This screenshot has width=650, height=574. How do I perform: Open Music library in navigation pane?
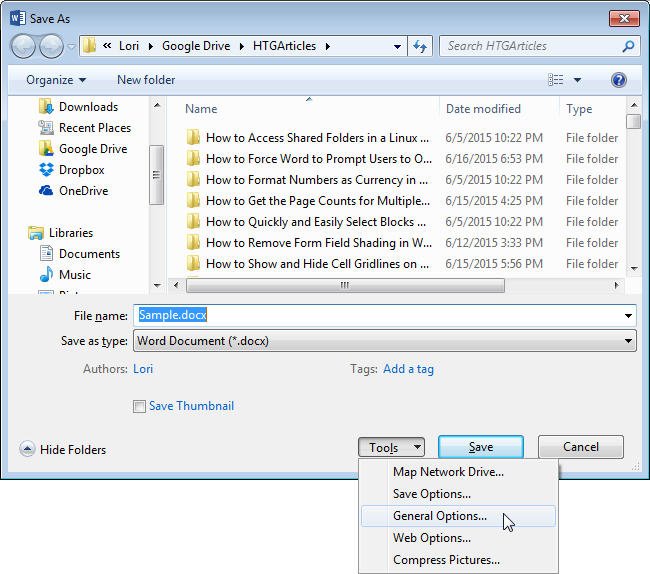(65, 275)
